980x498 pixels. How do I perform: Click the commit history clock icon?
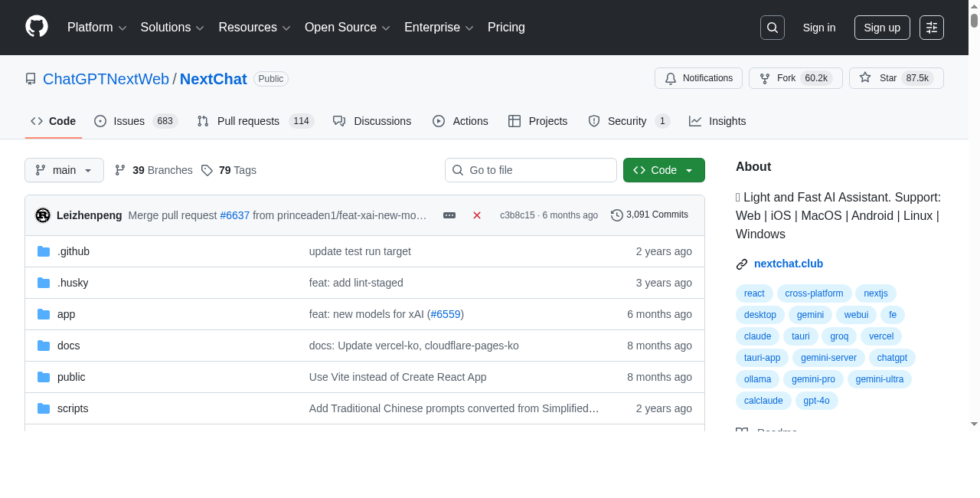click(617, 215)
